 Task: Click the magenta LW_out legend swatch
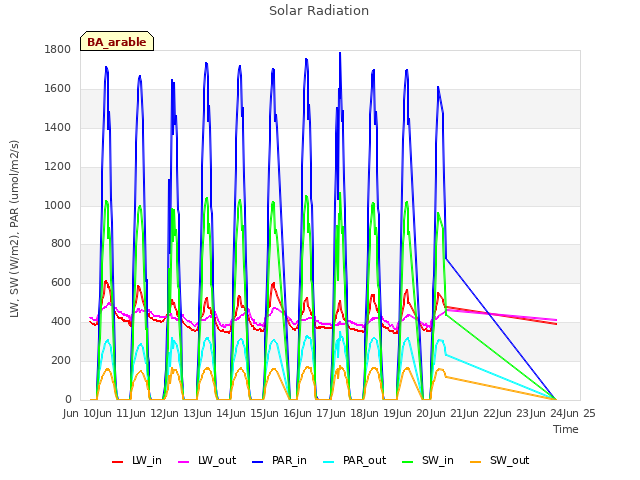pyautogui.click(x=184, y=462)
